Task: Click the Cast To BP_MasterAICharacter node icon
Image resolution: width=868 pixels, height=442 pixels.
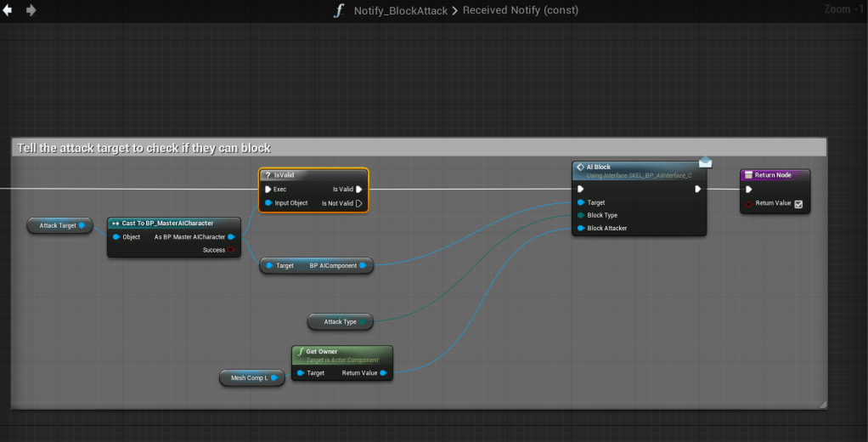Action: click(x=116, y=223)
